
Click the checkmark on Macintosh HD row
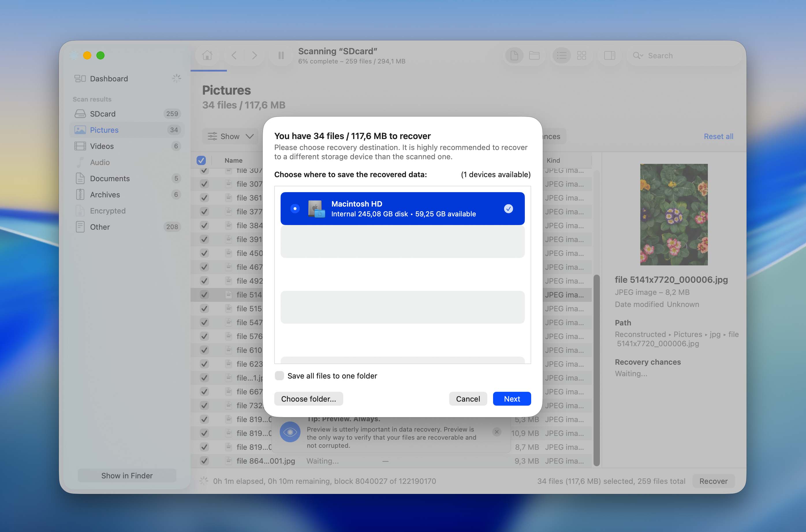[508, 209]
